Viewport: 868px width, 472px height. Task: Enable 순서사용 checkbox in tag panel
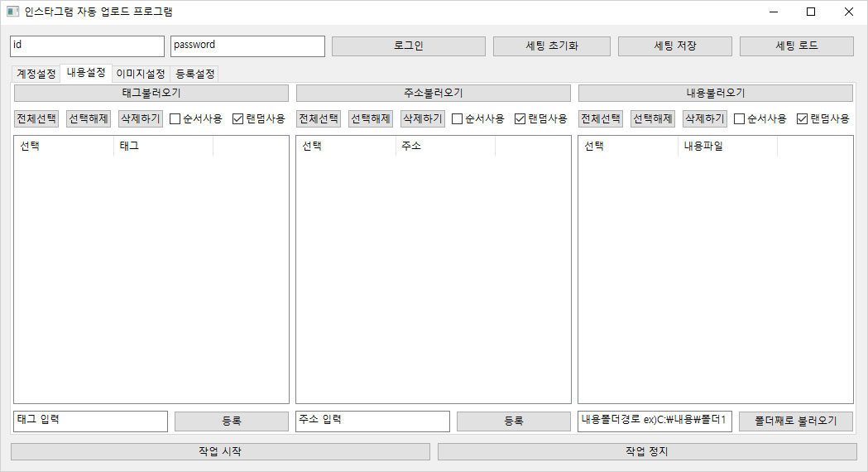coord(196,118)
